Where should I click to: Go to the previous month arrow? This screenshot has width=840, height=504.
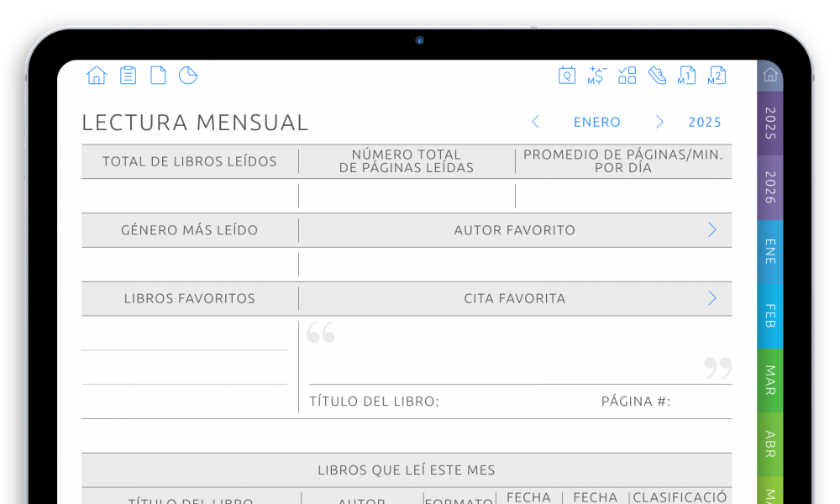(x=535, y=122)
